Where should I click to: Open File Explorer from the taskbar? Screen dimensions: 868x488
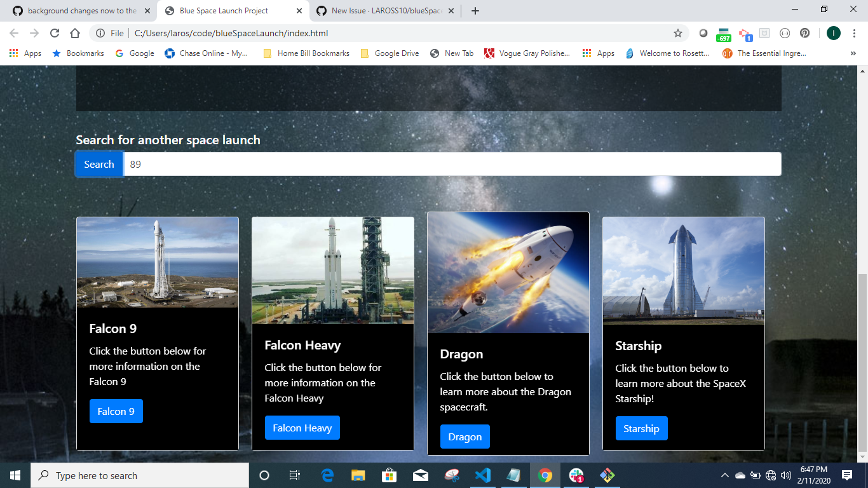[x=358, y=475]
